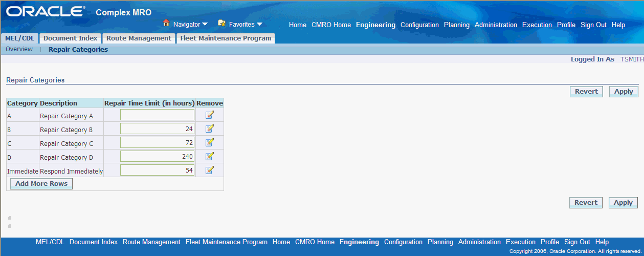The width and height of the screenshot is (644, 256).
Task: Click the Engineering footer link
Action: (x=359, y=242)
